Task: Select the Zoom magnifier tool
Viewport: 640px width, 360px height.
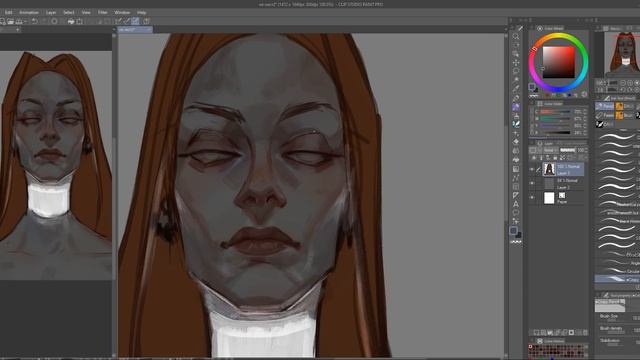Action: [x=516, y=36]
